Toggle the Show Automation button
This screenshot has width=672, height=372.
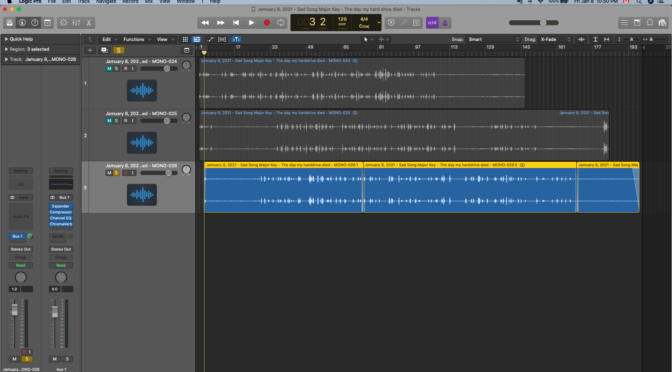(210, 39)
